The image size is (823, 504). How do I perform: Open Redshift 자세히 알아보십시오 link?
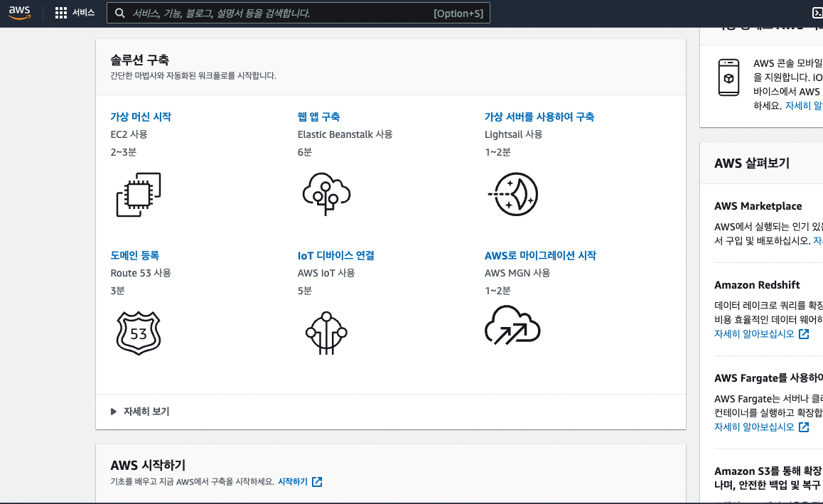[754, 334]
